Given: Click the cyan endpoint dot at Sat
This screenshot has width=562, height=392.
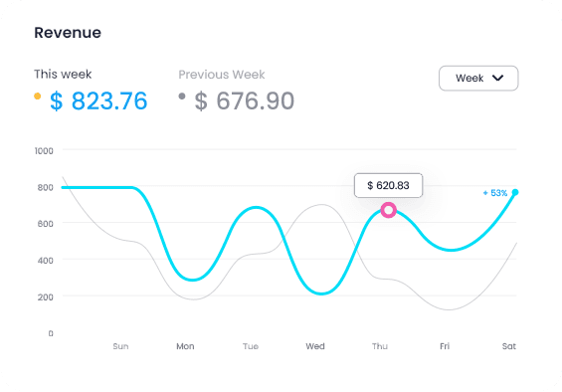Looking at the screenshot, I should click(515, 192).
